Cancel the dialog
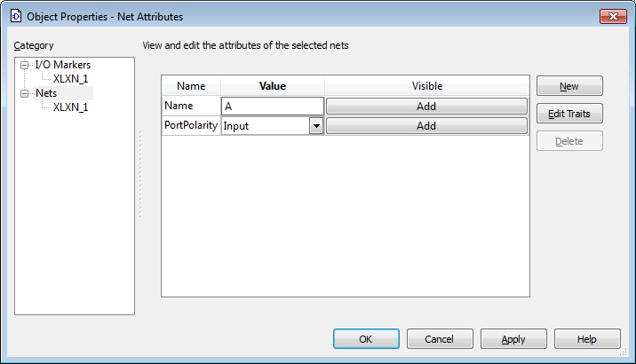 [440, 339]
